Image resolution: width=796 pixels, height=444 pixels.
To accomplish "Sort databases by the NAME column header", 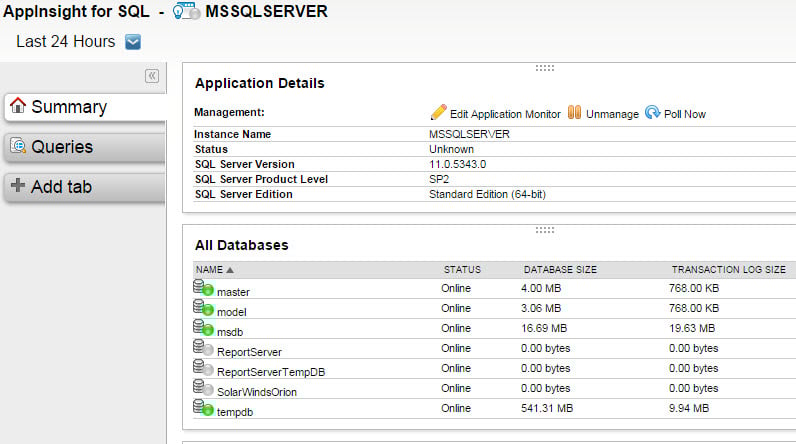I will pyautogui.click(x=209, y=270).
